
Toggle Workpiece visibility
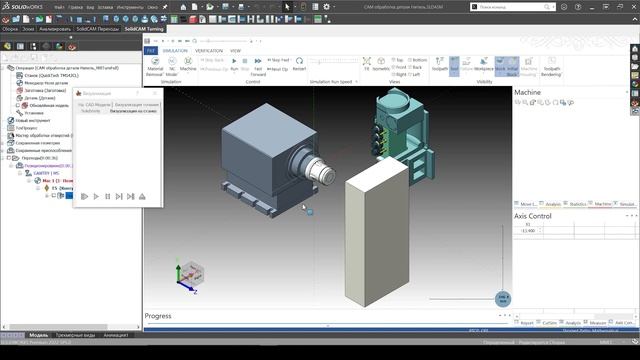[x=484, y=64]
